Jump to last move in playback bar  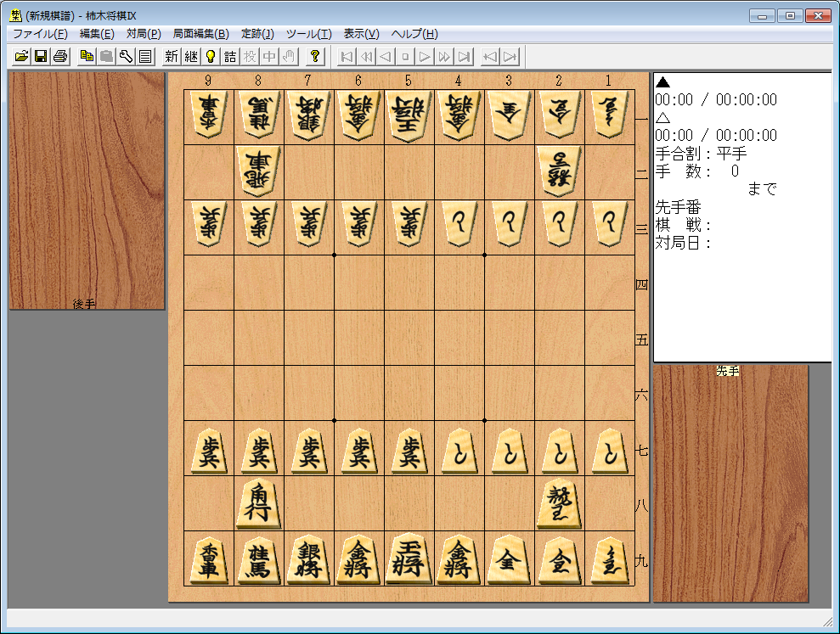click(x=464, y=56)
